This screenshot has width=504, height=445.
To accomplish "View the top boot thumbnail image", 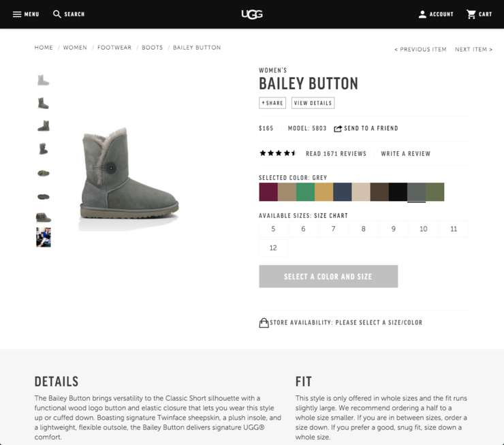I will pos(44,80).
